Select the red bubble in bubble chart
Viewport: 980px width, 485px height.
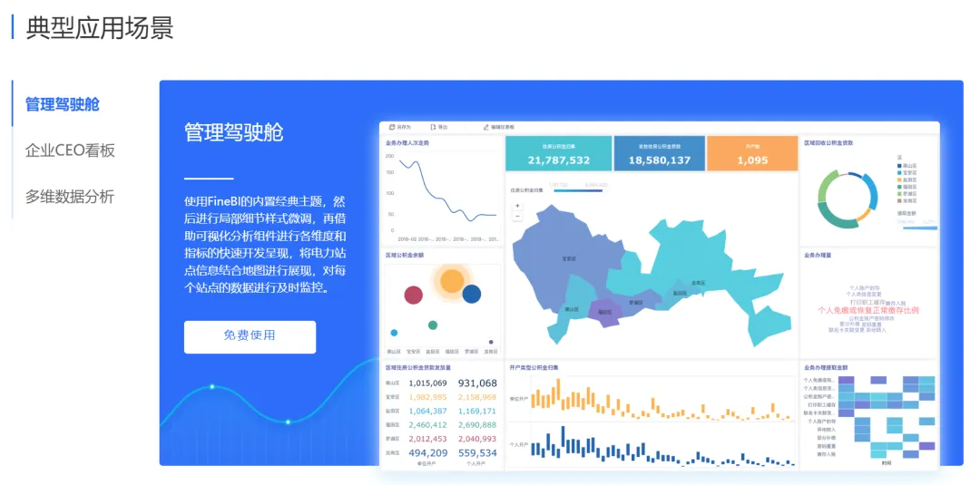click(x=414, y=294)
